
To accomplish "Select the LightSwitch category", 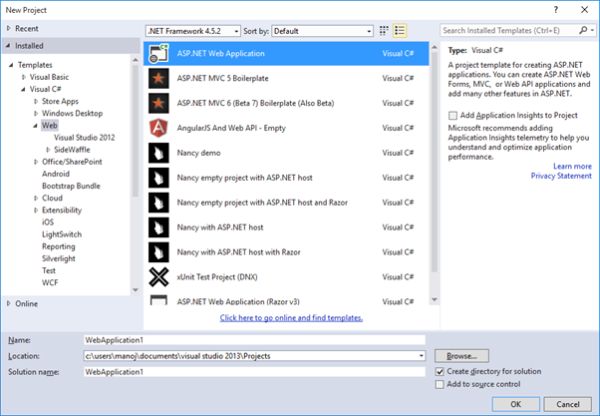I will (62, 235).
